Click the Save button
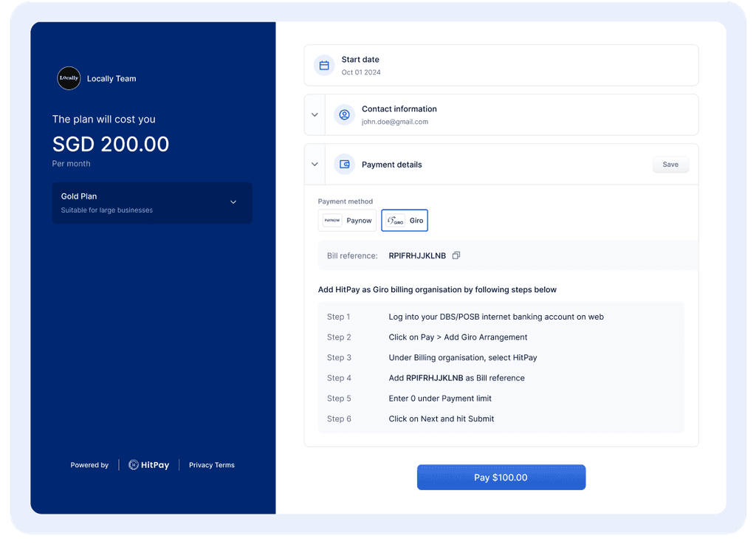Image resolution: width=756 pixels, height=558 pixels. 670,164
